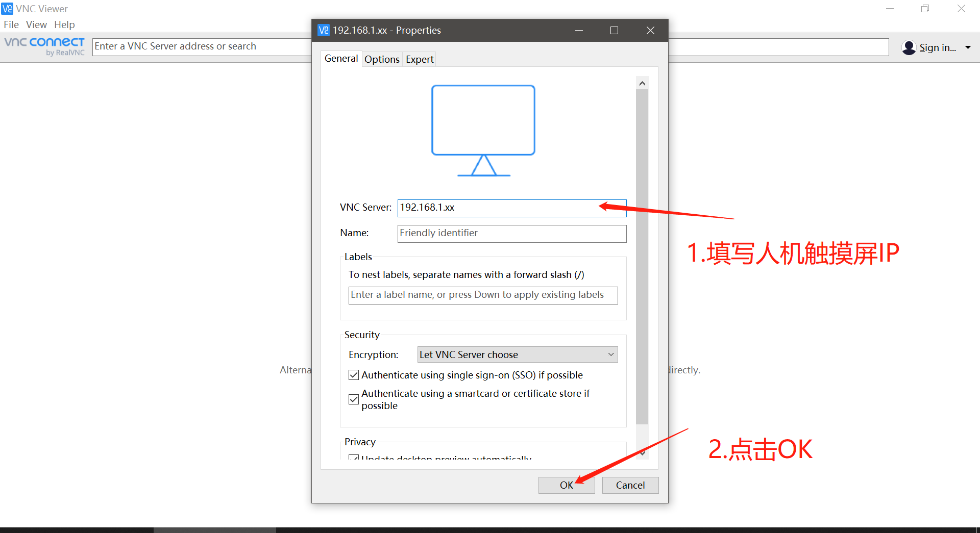Switch to the General tab
Viewport: 980px width, 533px height.
(341, 59)
